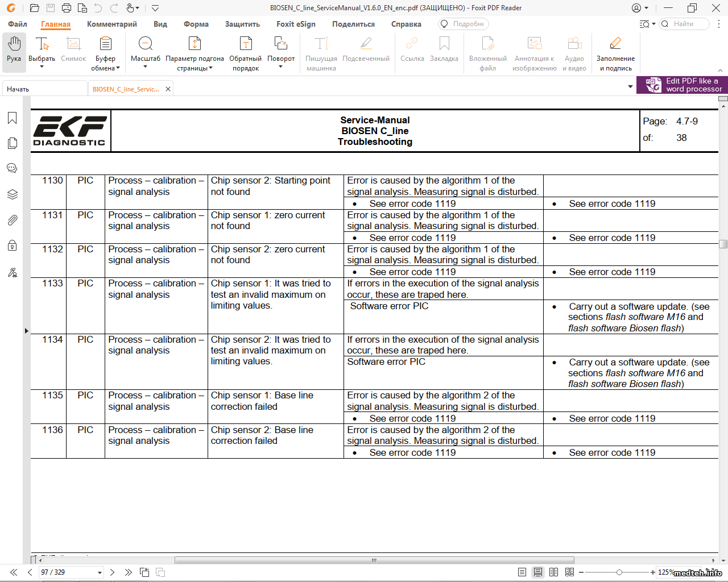Open the Bookmarks panel in sidebar
The image size is (728, 582).
13,118
